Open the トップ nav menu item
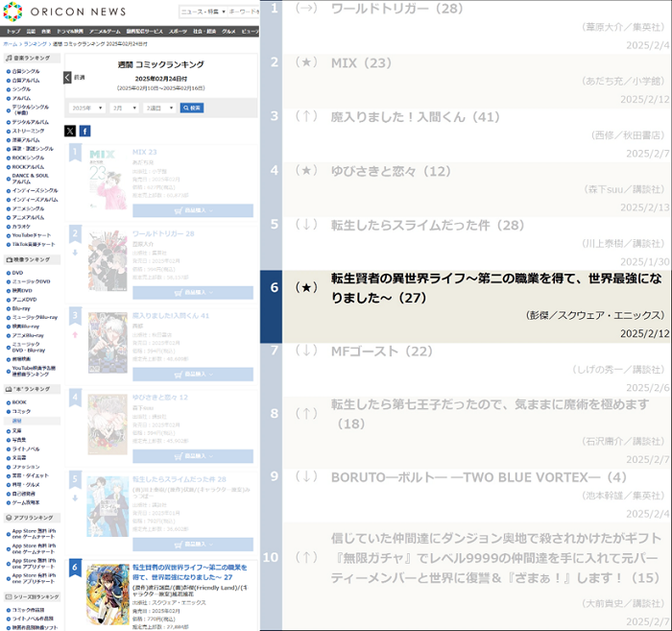The image size is (672, 631). pos(13,32)
